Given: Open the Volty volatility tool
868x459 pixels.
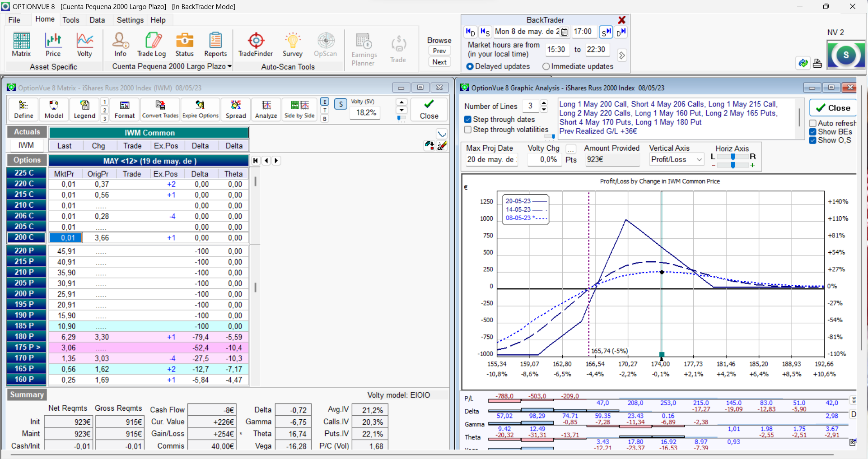Looking at the screenshot, I should pos(84,45).
